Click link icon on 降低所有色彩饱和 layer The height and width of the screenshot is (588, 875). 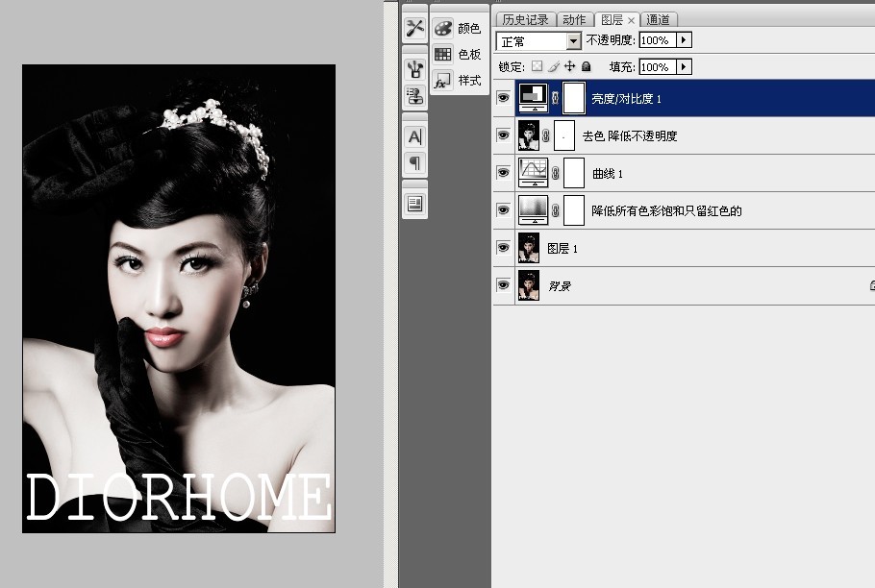click(x=555, y=210)
